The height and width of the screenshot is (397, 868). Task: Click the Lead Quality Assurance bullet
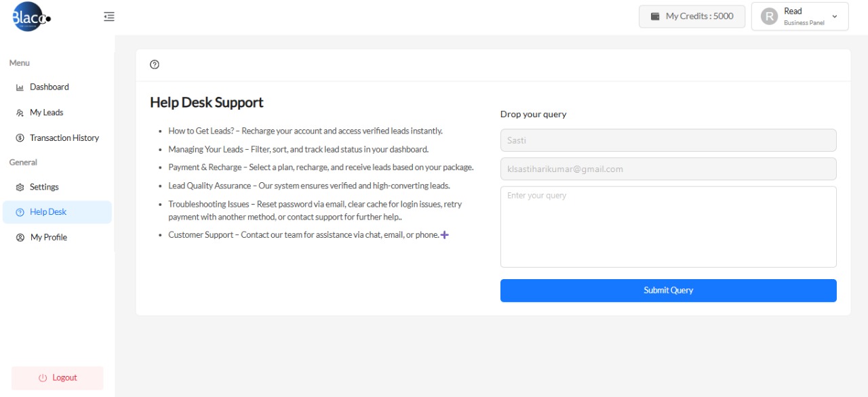coord(309,186)
